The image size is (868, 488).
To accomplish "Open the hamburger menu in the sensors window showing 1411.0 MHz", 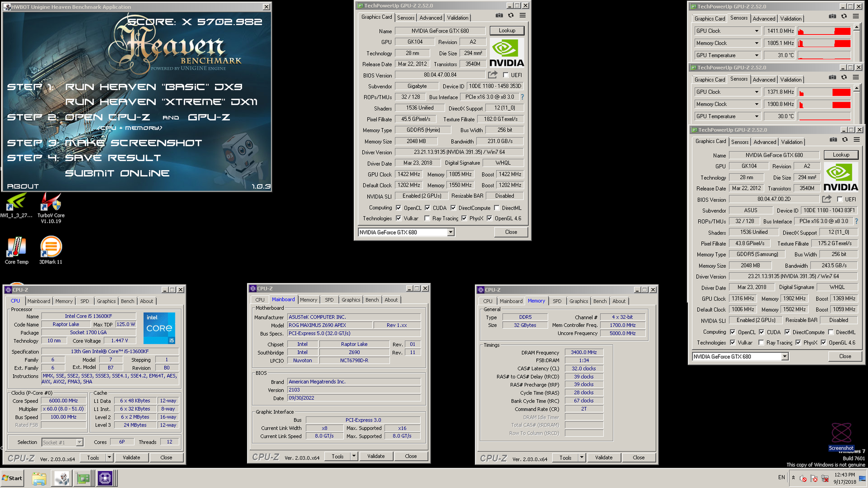I will (856, 16).
